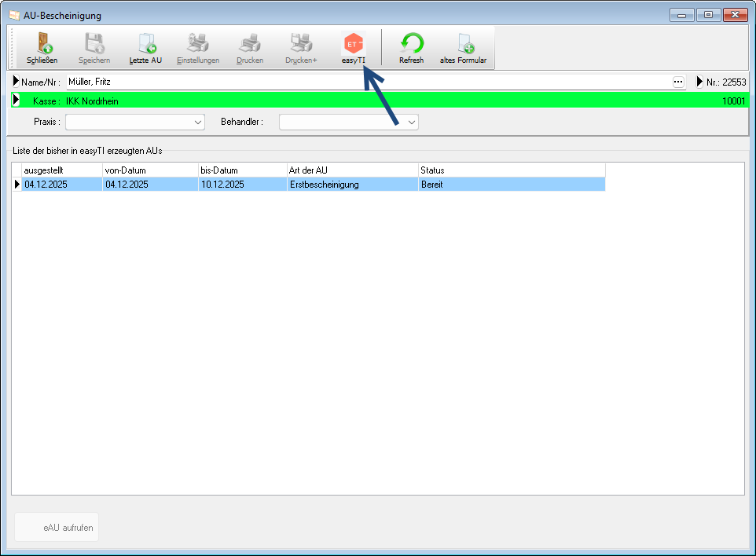Screen dimensions: 756x556
Task: Click the ellipsis button beside patient name
Action: click(x=677, y=82)
